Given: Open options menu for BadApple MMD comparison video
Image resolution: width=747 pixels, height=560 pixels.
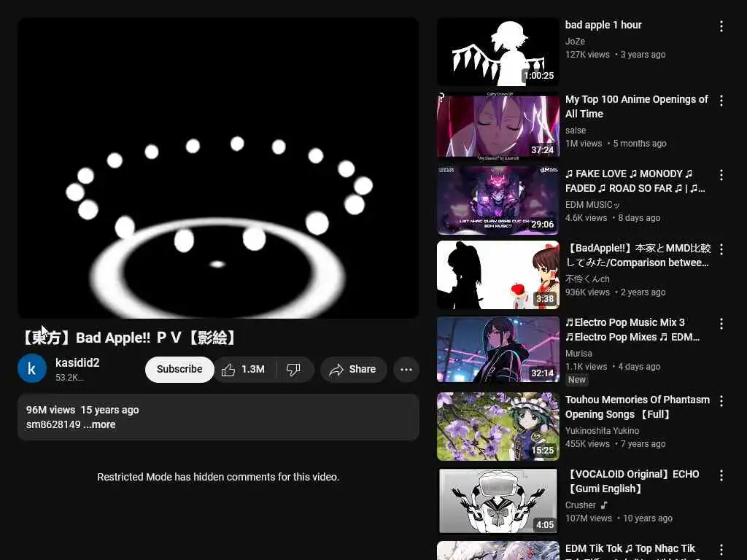Looking at the screenshot, I should click(x=721, y=249).
